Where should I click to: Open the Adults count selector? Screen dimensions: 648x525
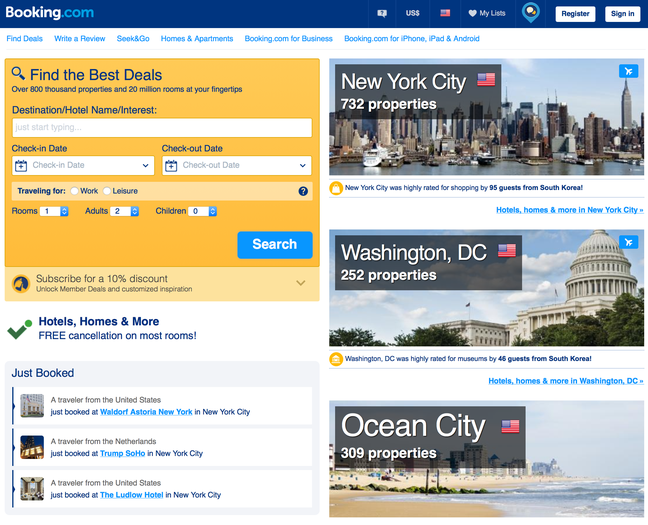coord(124,211)
